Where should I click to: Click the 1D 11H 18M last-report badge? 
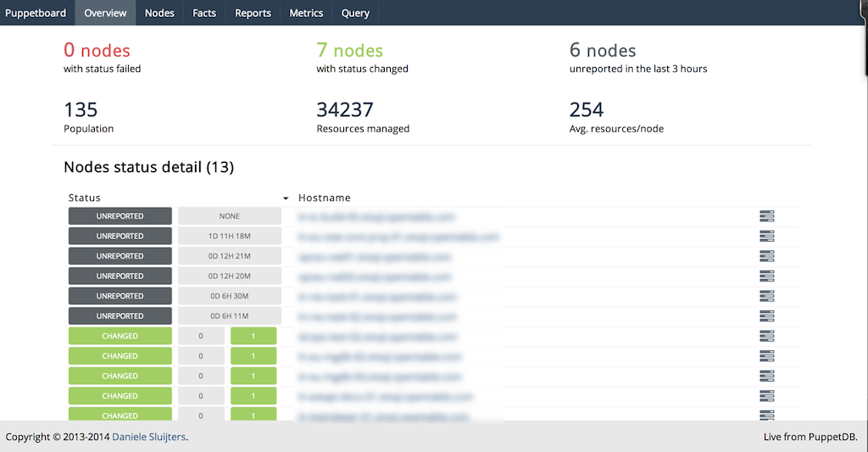pyautogui.click(x=229, y=237)
